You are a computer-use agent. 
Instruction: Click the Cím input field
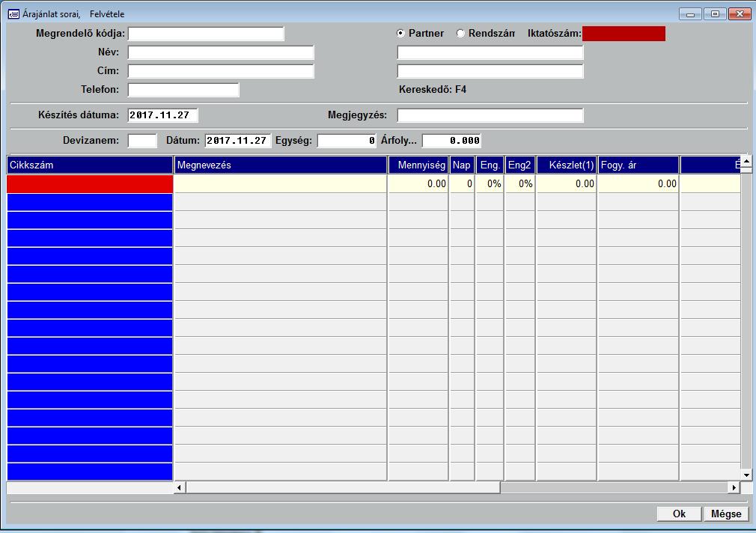click(221, 71)
